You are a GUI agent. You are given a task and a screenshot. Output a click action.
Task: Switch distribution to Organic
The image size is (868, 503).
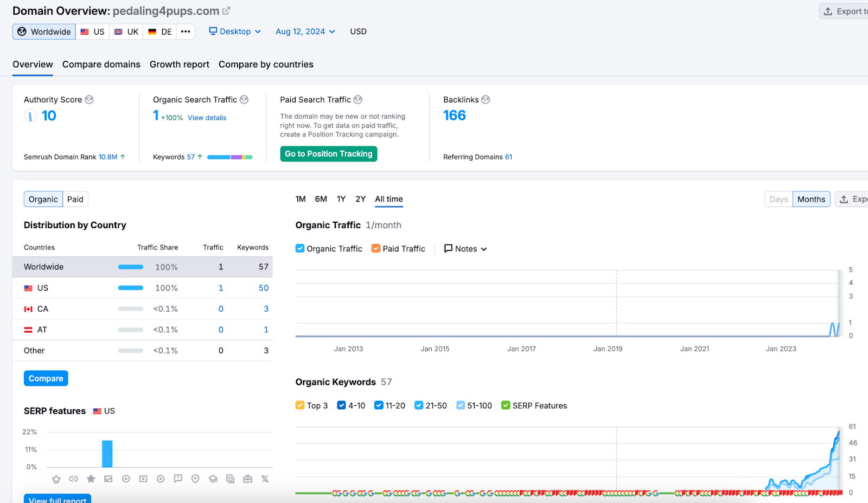click(43, 199)
